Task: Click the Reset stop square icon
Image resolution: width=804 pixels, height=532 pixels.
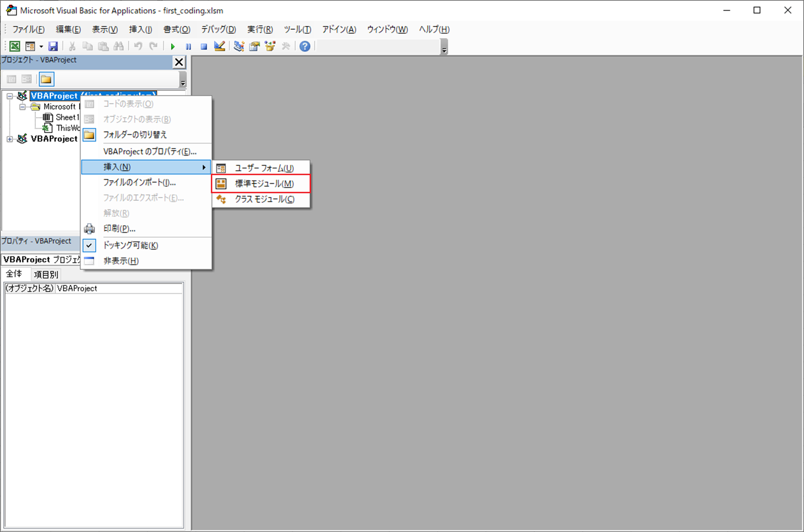Action: pos(204,46)
